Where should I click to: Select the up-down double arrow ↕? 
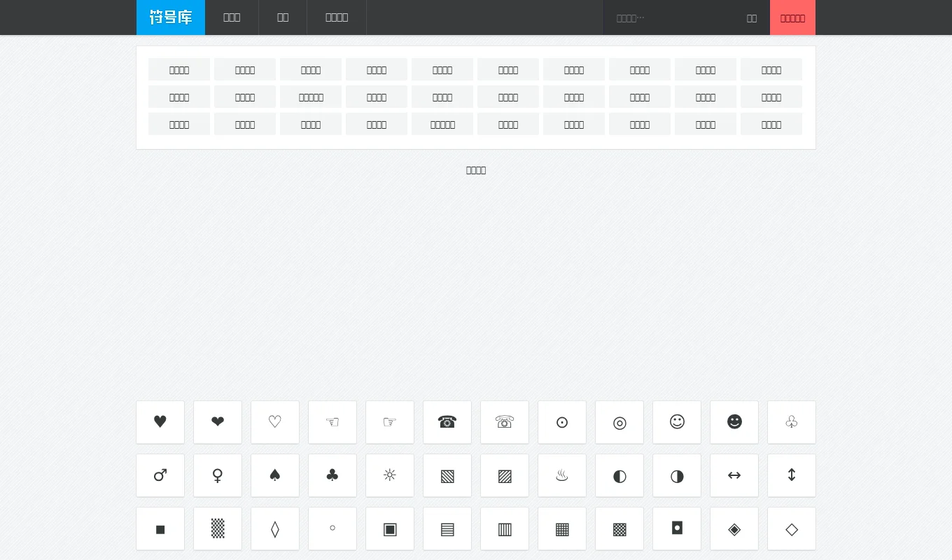(792, 475)
